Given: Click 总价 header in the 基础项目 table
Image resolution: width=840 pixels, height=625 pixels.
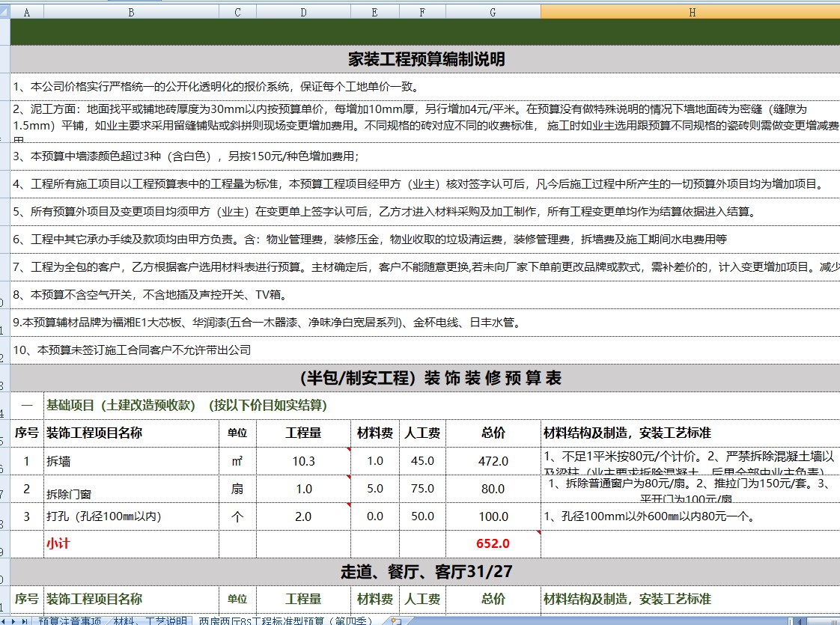Looking at the screenshot, I should click(x=493, y=433).
